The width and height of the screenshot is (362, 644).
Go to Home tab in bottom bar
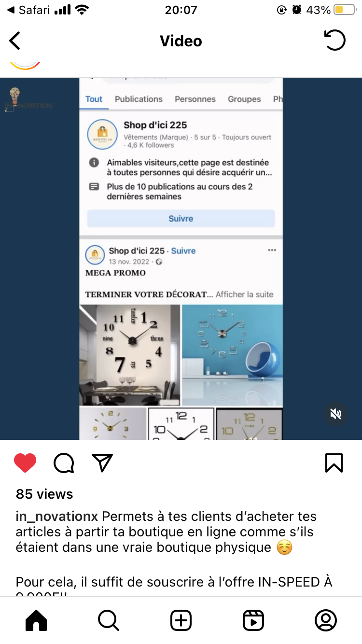tap(36, 620)
